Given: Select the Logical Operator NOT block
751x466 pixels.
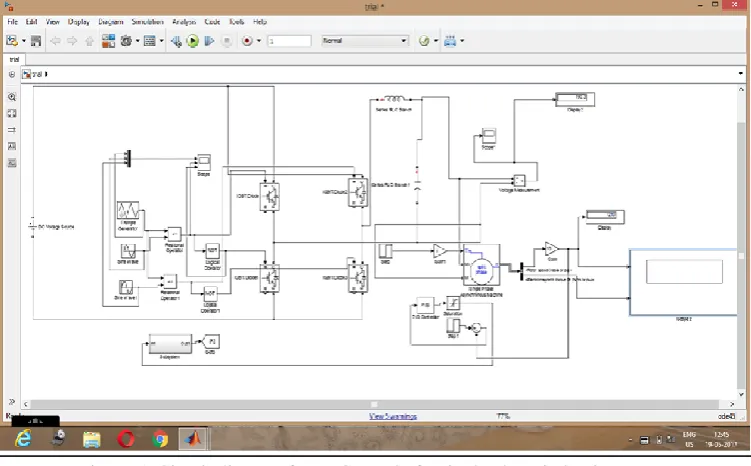Looking at the screenshot, I should [212, 250].
